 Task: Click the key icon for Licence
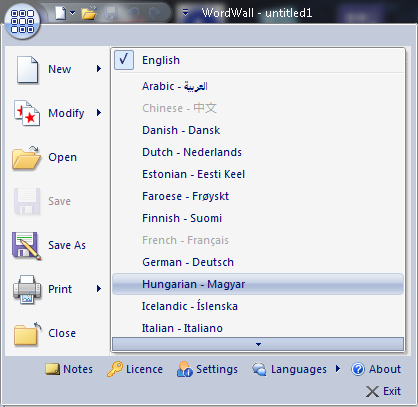(115, 369)
